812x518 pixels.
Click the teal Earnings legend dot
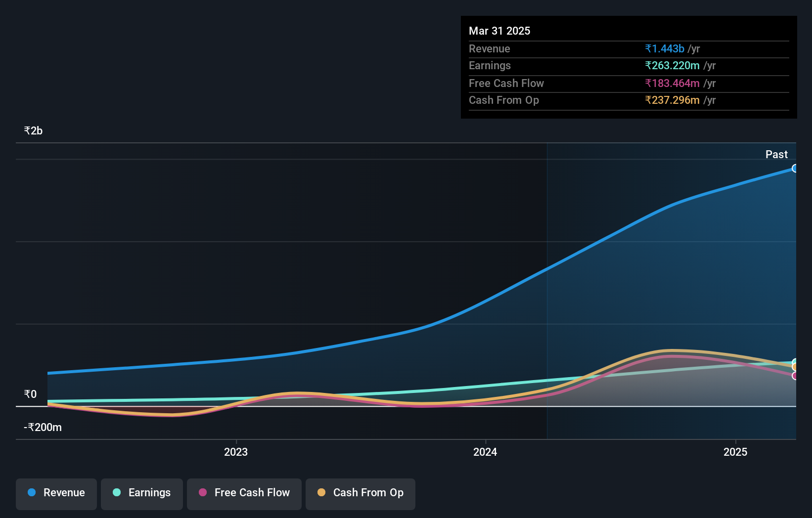(x=117, y=492)
